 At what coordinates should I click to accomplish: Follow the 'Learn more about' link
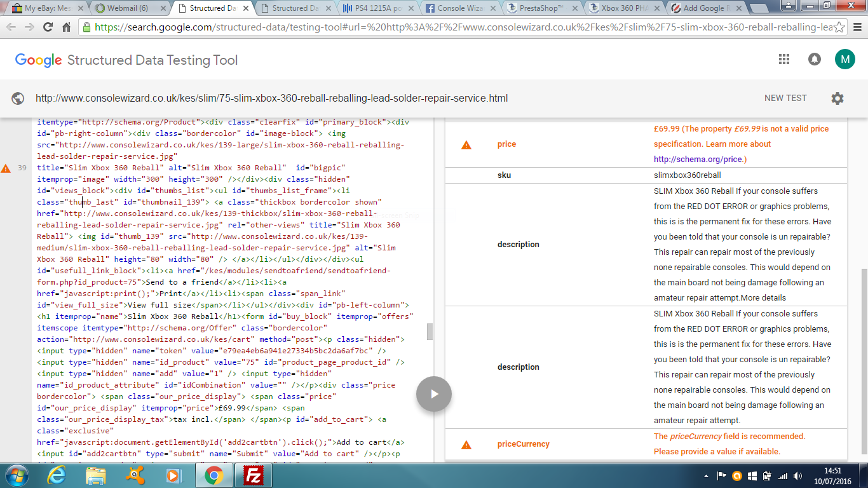point(738,144)
